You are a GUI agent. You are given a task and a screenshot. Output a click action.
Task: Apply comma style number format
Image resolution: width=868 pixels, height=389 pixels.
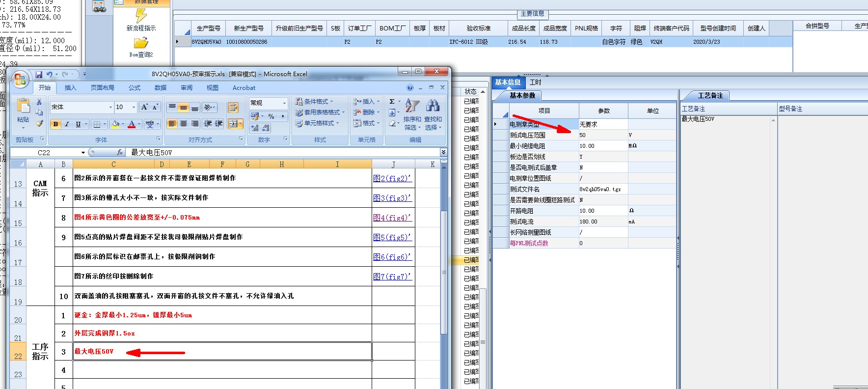point(283,116)
